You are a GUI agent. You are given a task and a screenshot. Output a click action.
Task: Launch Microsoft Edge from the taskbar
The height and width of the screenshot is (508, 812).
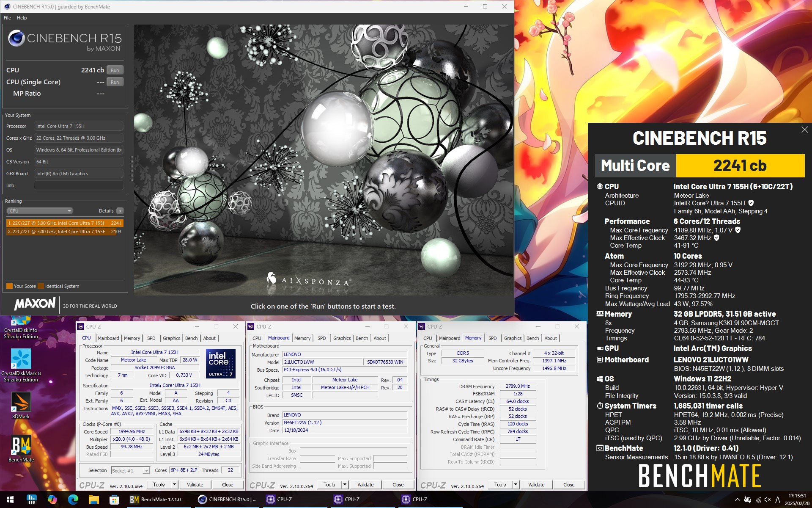73,500
